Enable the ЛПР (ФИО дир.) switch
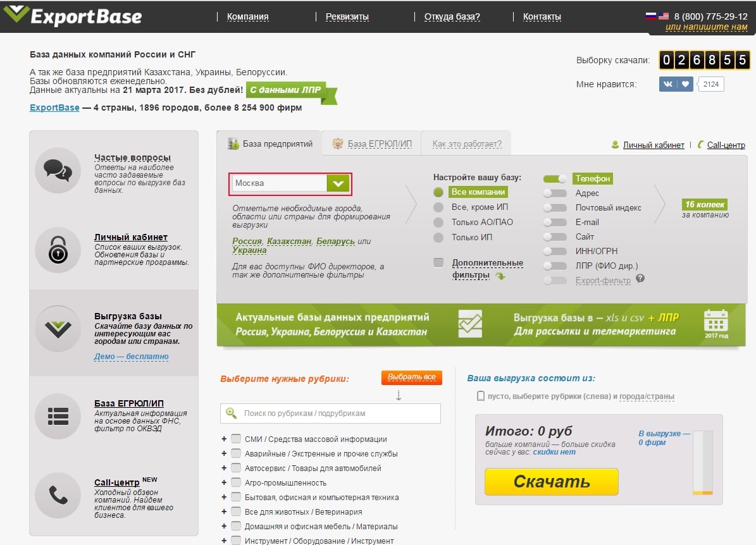Viewport: 756px width, 545px height. [x=555, y=266]
